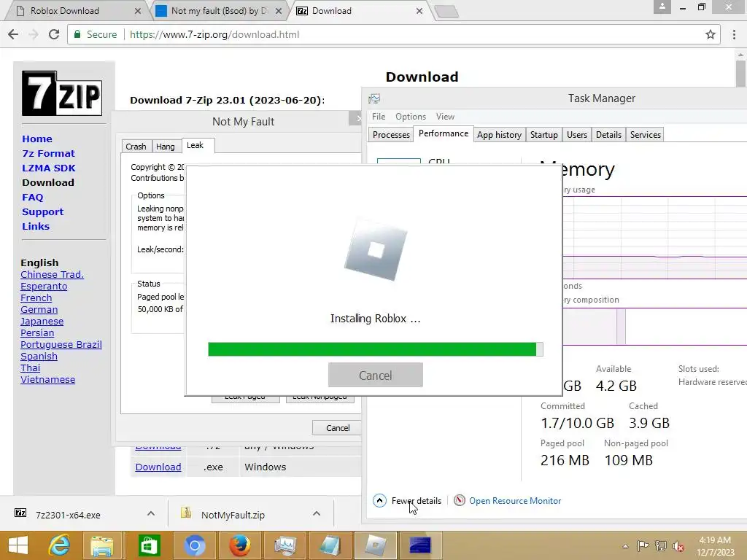
Task: Expand options for 7z2301-x64.exe download
Action: [x=150, y=513]
